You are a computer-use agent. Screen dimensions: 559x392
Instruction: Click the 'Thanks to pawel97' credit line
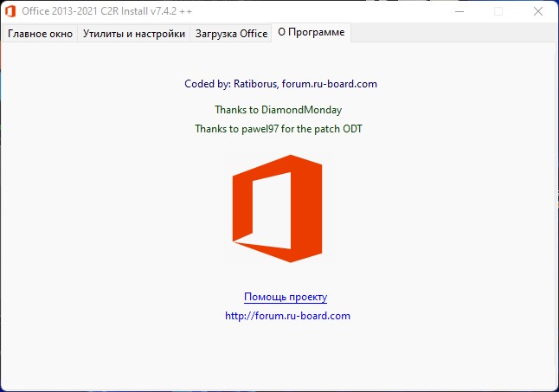[x=285, y=128]
